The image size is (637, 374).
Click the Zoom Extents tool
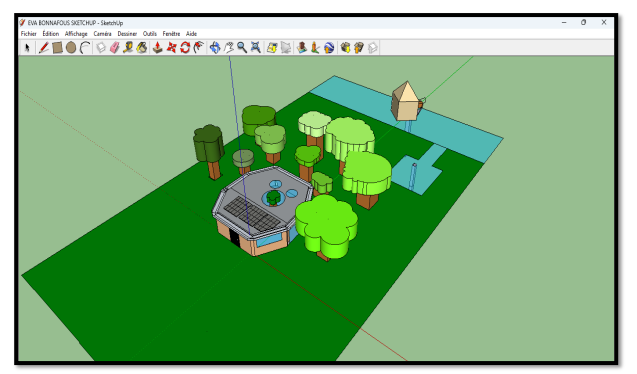pos(256,48)
